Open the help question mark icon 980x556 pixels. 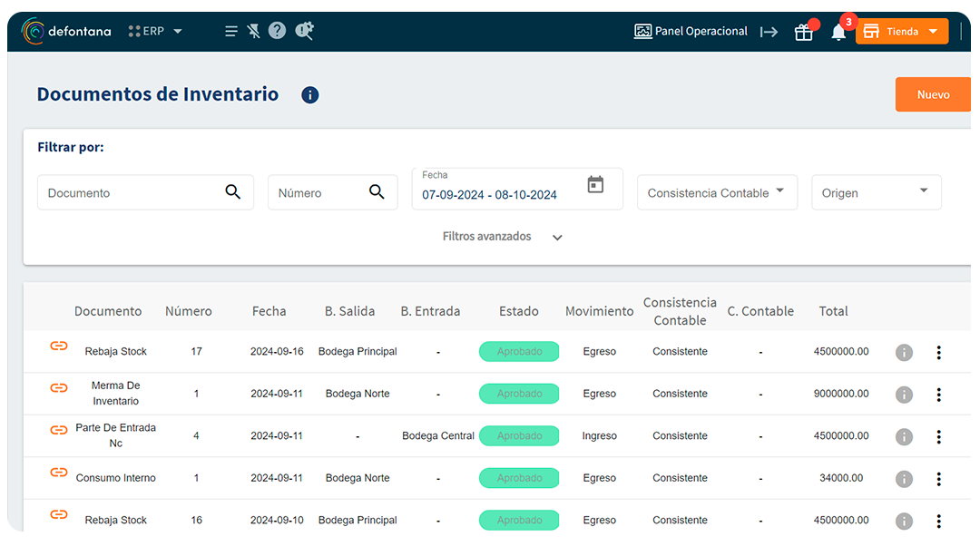click(x=278, y=31)
